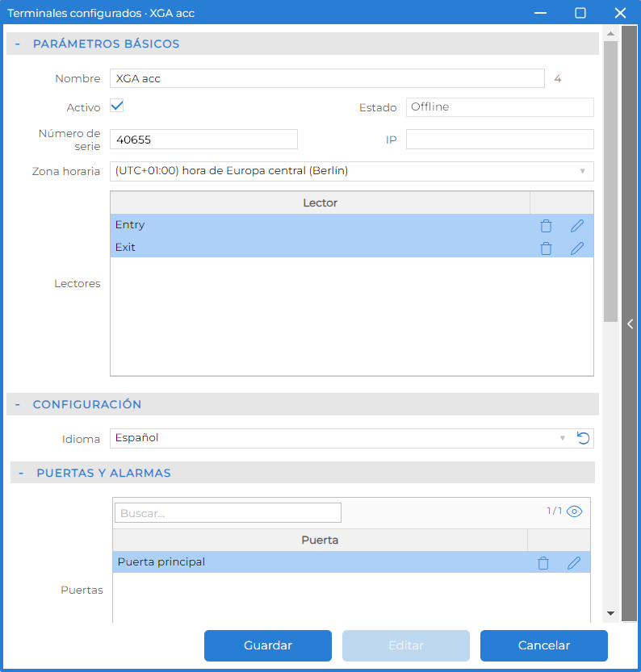This screenshot has height=672, width=641.
Task: Expand the right side panel chevron
Action: click(630, 324)
